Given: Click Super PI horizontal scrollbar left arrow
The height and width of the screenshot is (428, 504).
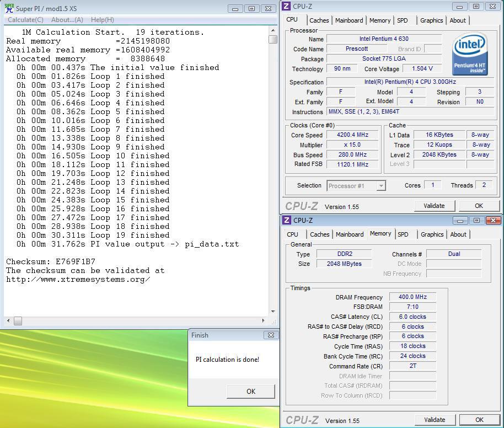Looking at the screenshot, I should coord(8,320).
